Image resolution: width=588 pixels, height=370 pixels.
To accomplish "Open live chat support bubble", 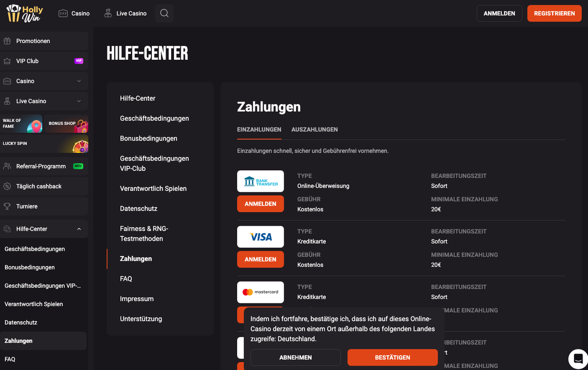I will tap(578, 359).
